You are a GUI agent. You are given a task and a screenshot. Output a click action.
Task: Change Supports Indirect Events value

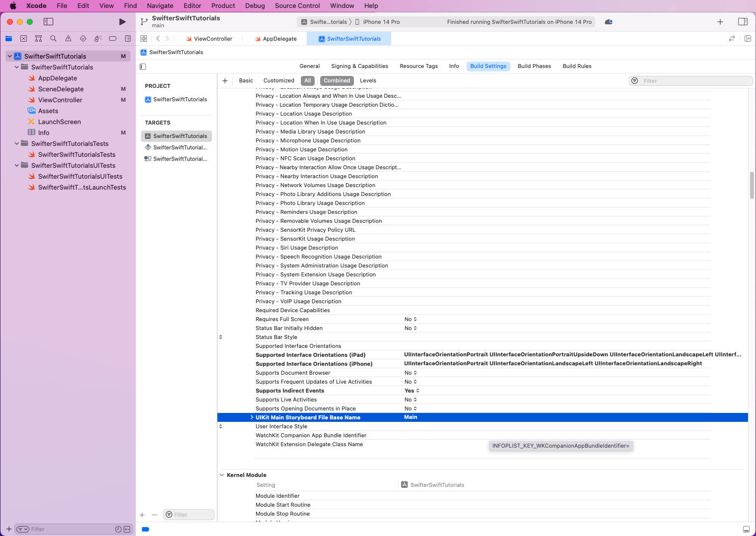tap(412, 391)
